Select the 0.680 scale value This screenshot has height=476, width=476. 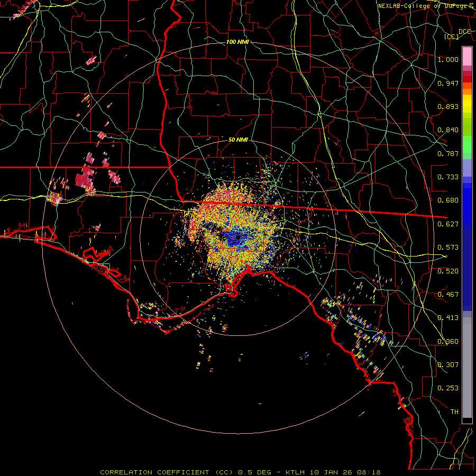point(448,200)
